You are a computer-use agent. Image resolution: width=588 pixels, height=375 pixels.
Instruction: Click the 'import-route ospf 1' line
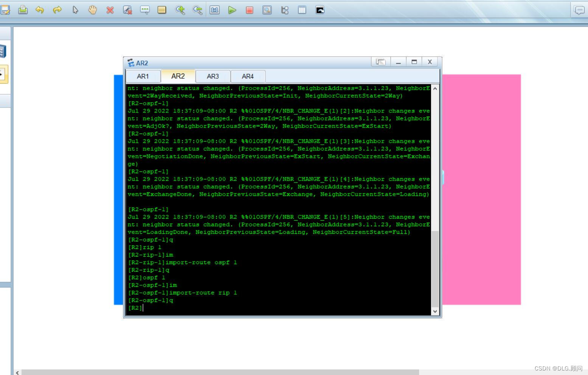pos(182,262)
